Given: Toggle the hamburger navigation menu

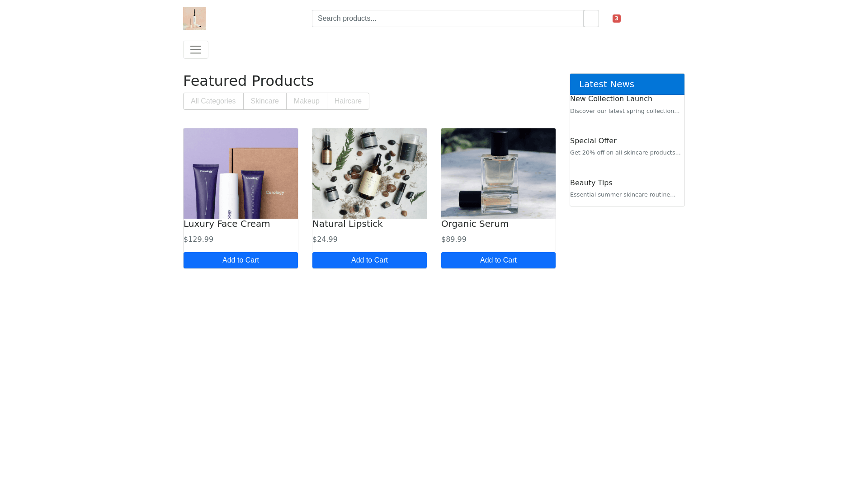Looking at the screenshot, I should pos(195,50).
